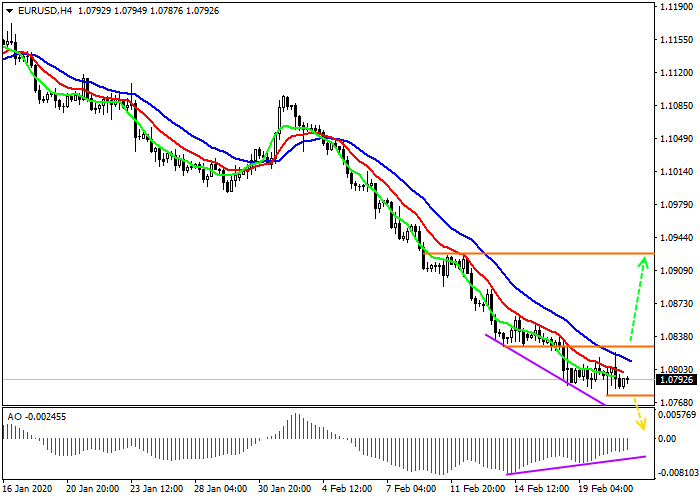
Task: Select the yellow dashed downward arrow
Action: 638,420
